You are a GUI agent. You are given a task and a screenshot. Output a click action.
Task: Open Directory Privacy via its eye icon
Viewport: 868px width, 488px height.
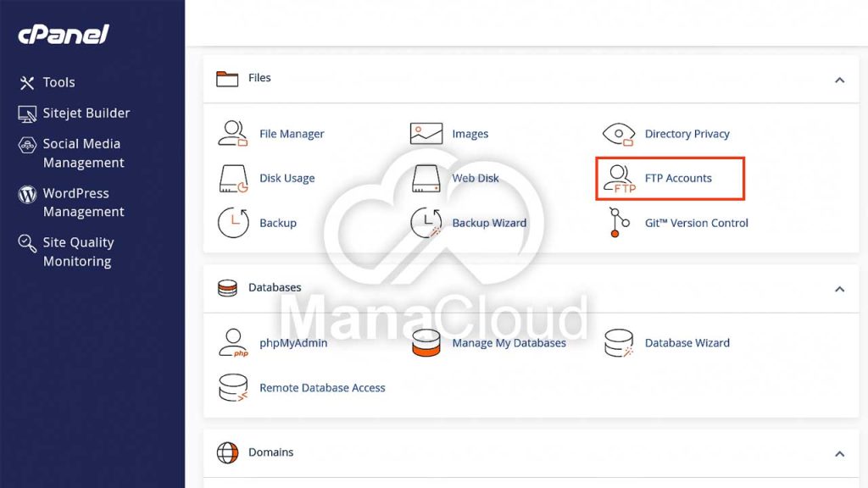(x=618, y=133)
